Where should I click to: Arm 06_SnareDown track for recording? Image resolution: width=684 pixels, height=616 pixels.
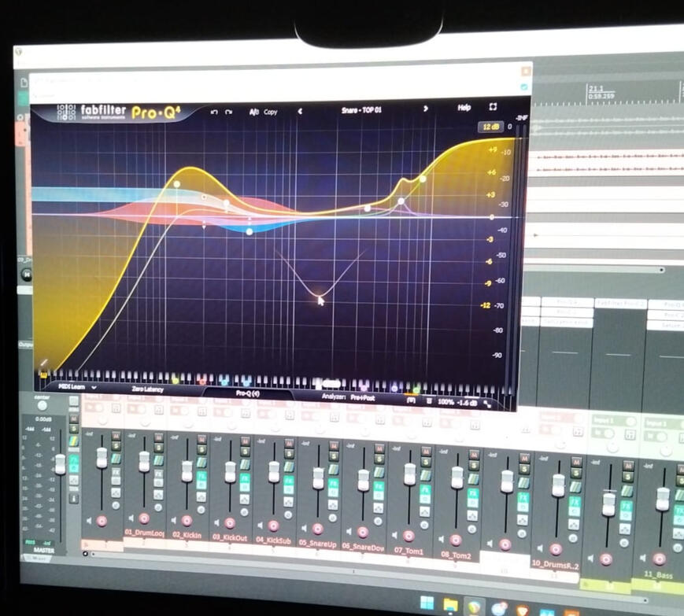(x=363, y=532)
